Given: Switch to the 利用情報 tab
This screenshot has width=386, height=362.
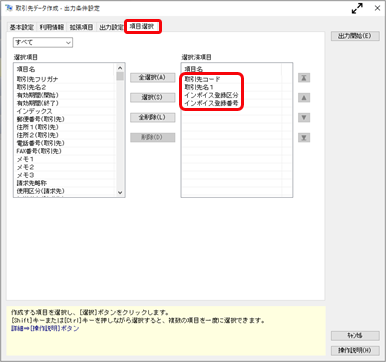Looking at the screenshot, I should pyautogui.click(x=52, y=27).
